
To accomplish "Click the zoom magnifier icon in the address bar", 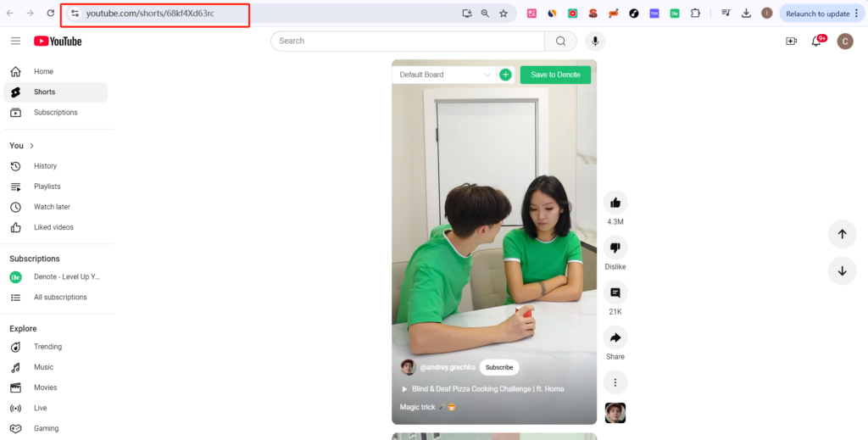I will [x=485, y=14].
